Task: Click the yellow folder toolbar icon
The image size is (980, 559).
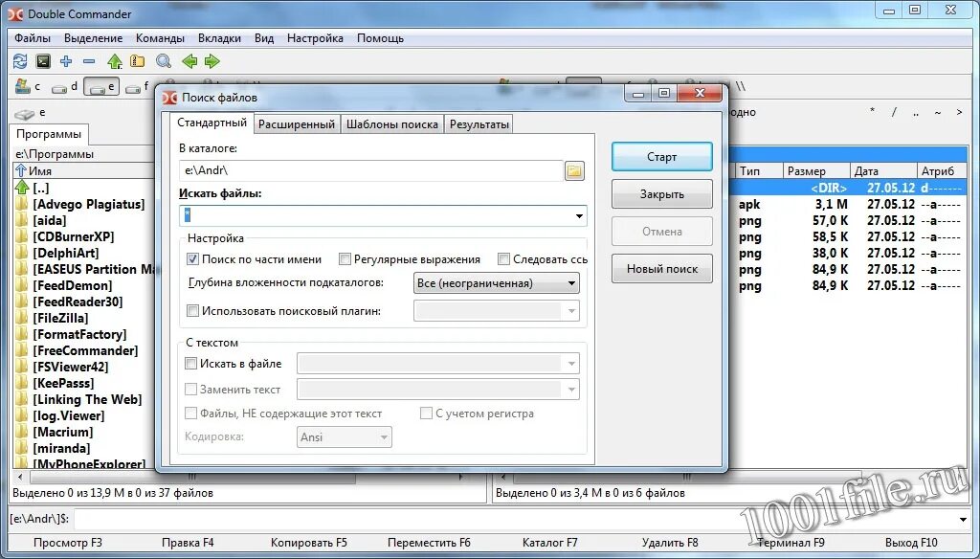Action: tap(138, 61)
